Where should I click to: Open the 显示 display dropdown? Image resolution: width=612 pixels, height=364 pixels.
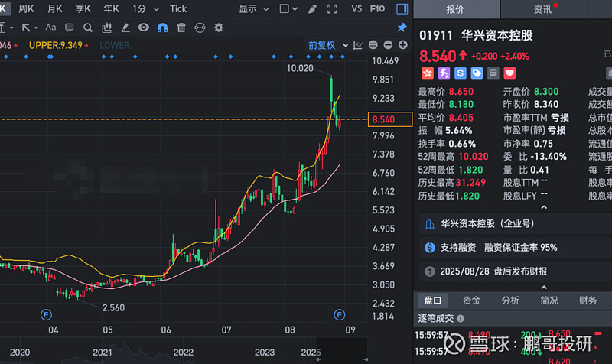pos(254,8)
